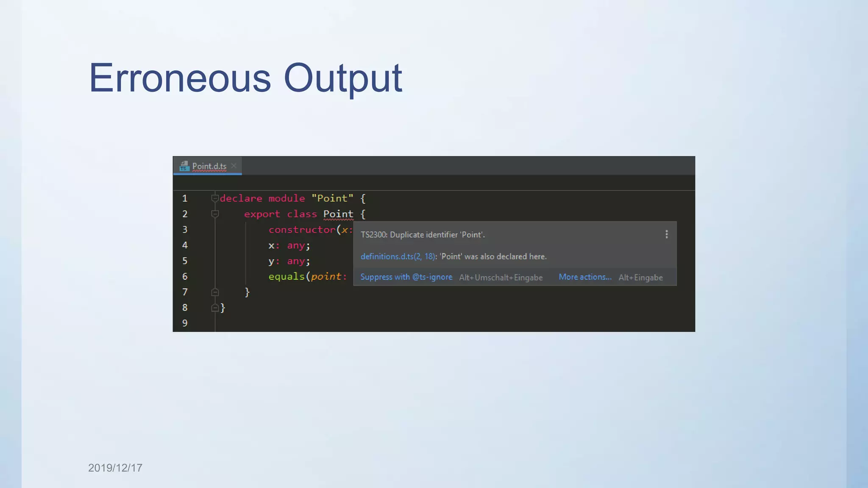Image resolution: width=868 pixels, height=488 pixels.
Task: Click the TS2300 duplicate identifier message
Action: point(423,235)
